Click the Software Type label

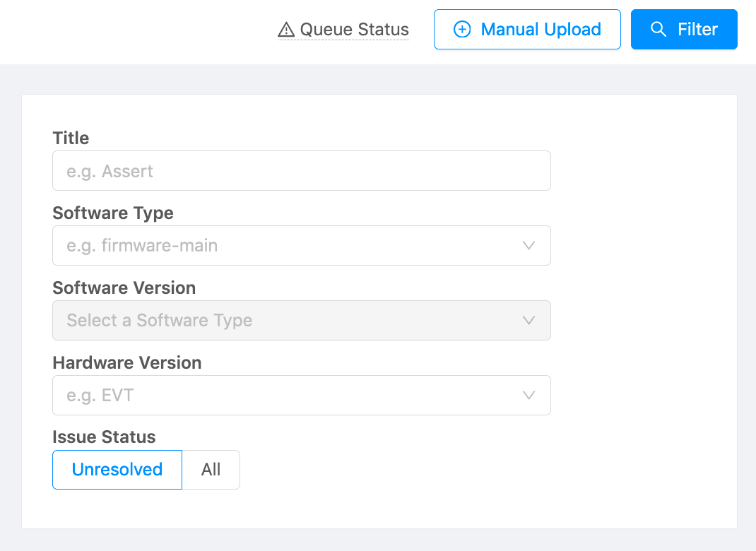click(x=113, y=213)
